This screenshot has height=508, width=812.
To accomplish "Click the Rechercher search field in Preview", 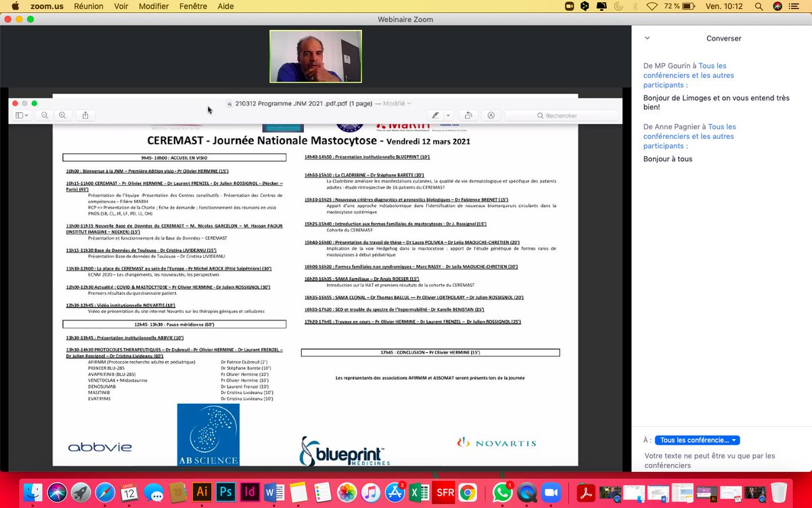I will pos(561,115).
